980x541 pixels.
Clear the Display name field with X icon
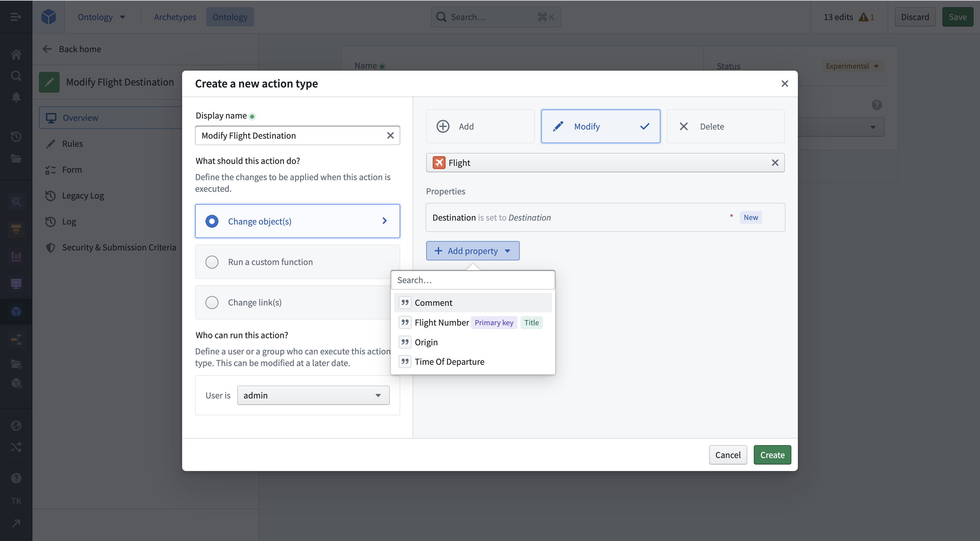[390, 135]
